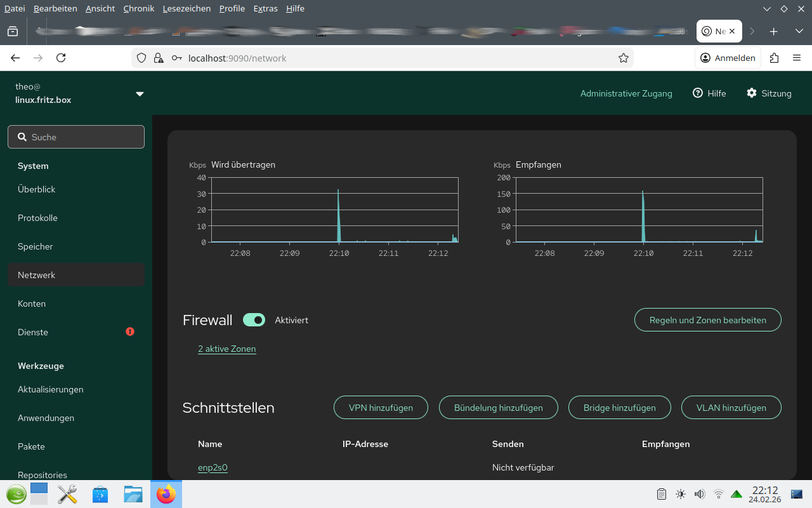This screenshot has height=508, width=812.
Task: Open the Lesezeichen menu
Action: tap(185, 8)
